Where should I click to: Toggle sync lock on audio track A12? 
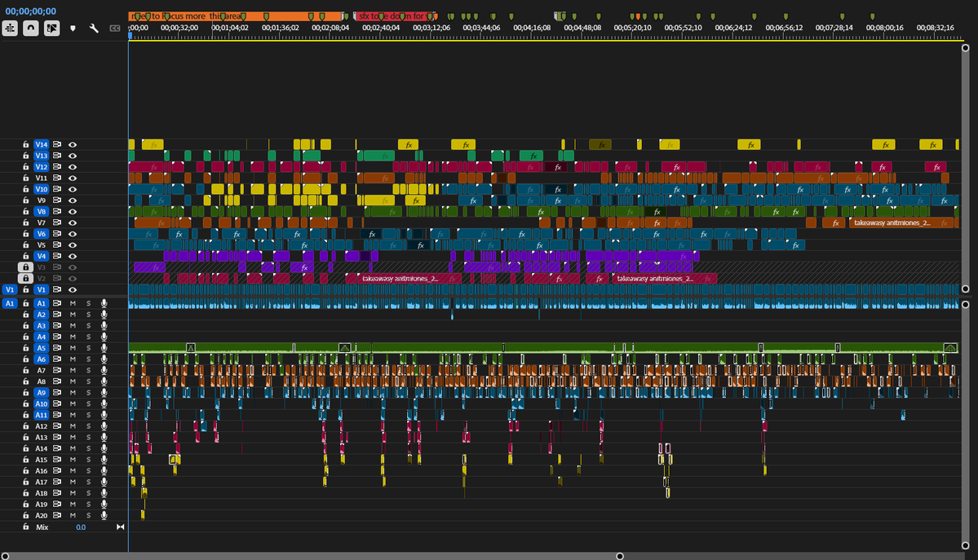(x=57, y=426)
